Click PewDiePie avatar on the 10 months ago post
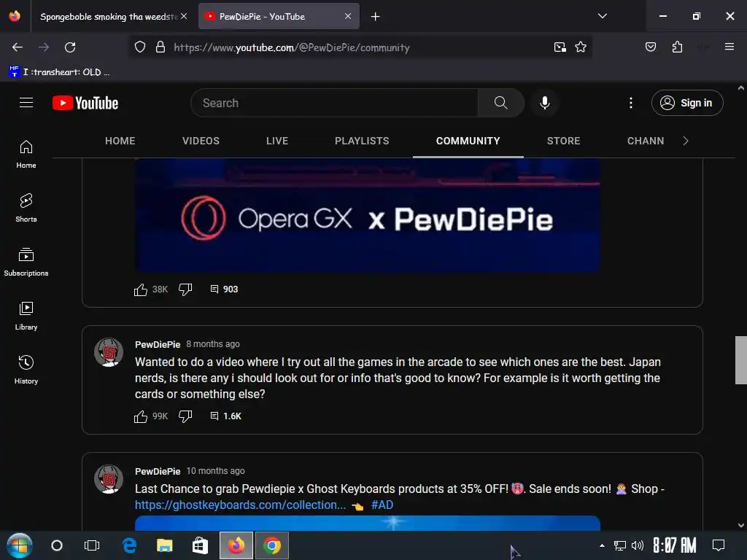Image resolution: width=747 pixels, height=560 pixels. pos(109,479)
